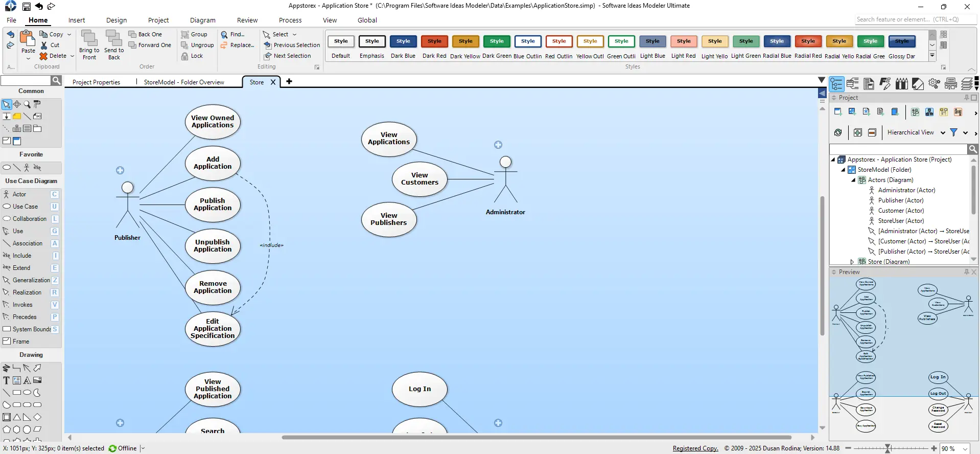Select the pointer selection tool in Common
The width and height of the screenshot is (980, 454).
pyautogui.click(x=7, y=104)
